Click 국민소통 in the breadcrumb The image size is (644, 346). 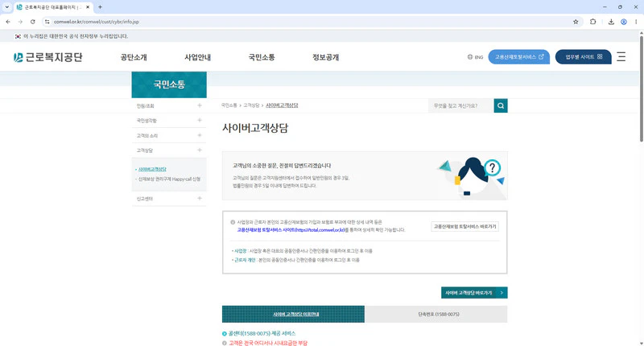click(229, 105)
